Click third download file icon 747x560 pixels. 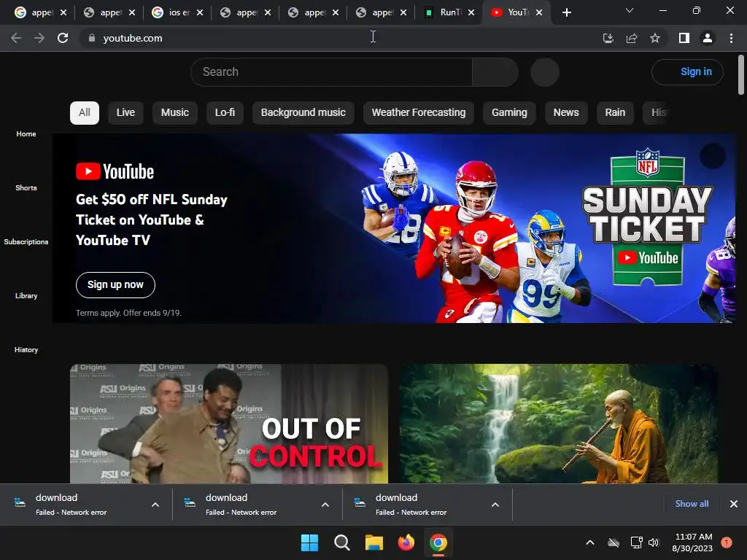pos(360,502)
